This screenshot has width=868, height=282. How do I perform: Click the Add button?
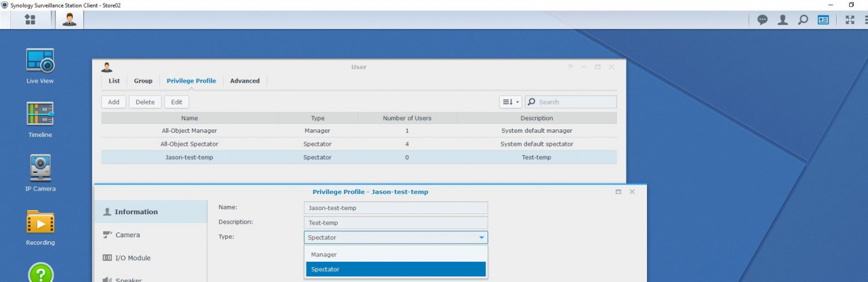(x=113, y=102)
